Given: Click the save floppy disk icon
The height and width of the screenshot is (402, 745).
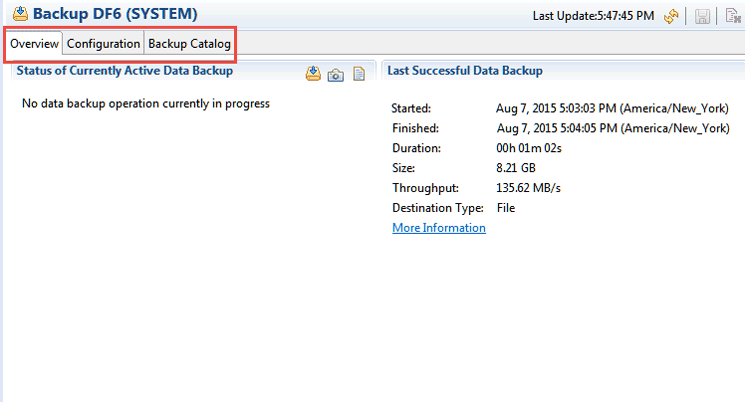Looking at the screenshot, I should point(703,16).
